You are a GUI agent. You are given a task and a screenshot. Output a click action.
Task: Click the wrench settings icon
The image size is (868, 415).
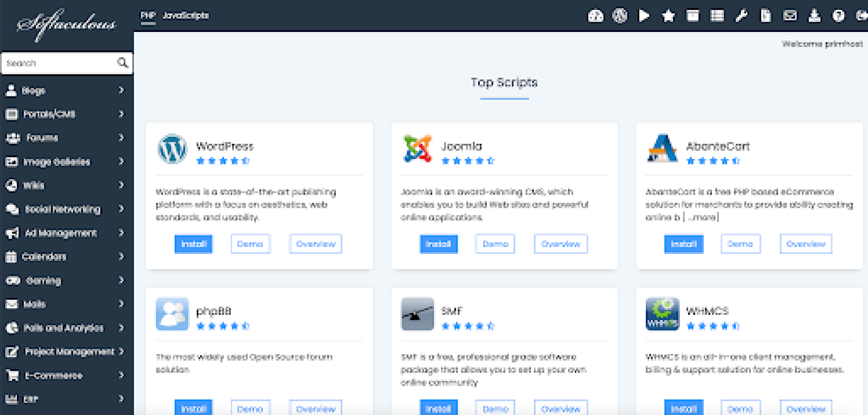tap(741, 16)
